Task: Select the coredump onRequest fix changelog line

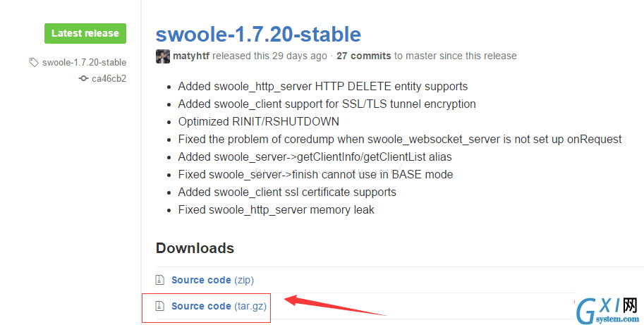Action: tap(400, 140)
